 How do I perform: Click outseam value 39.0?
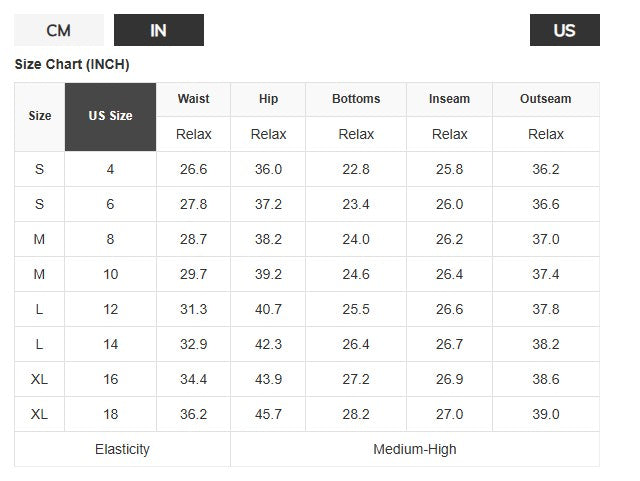click(545, 414)
